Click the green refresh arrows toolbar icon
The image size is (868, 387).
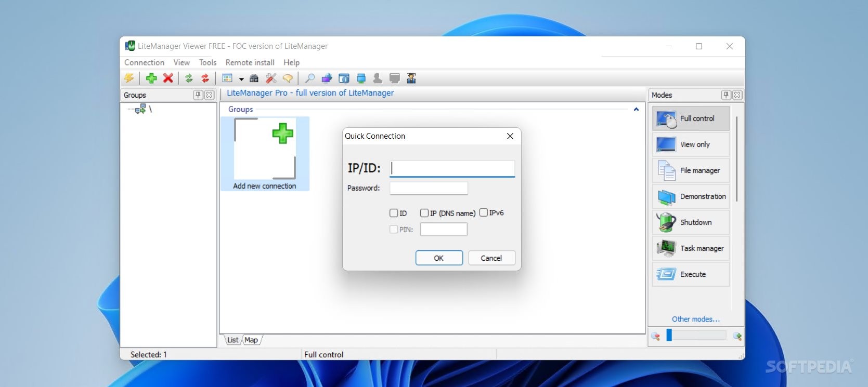(x=189, y=78)
